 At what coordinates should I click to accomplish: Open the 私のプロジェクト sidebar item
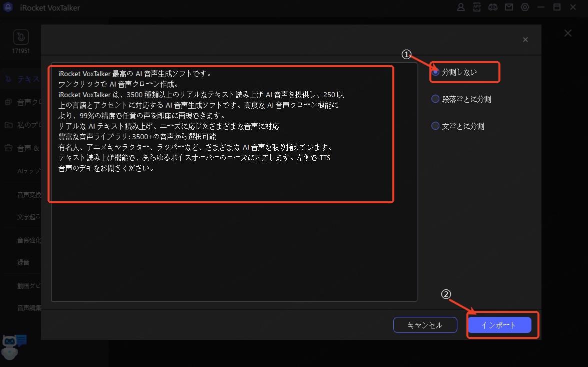tap(22, 125)
